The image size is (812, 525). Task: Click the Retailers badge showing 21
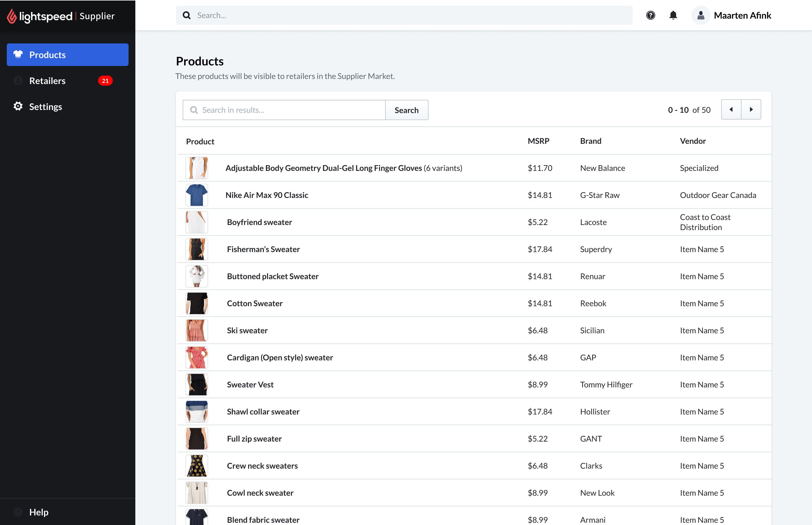point(105,81)
